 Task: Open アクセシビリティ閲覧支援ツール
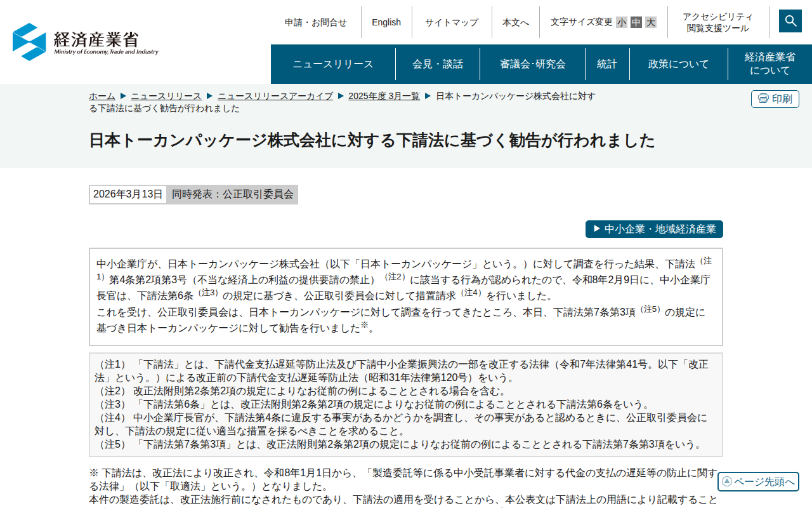tap(718, 22)
